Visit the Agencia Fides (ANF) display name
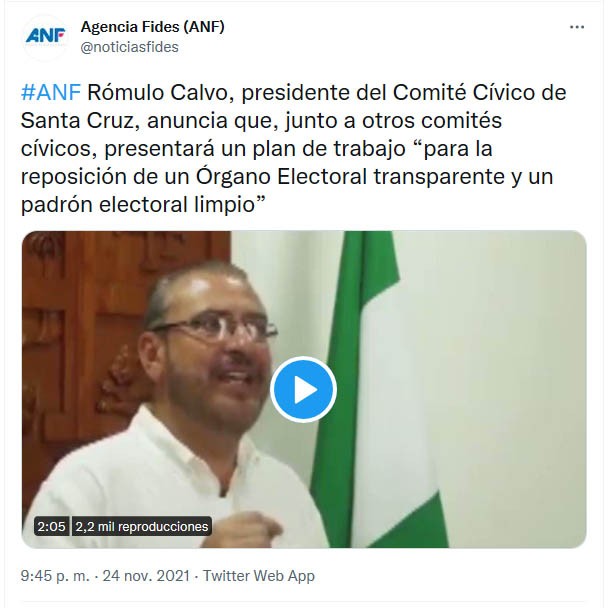Viewport: 612px width, 608px height. pyautogui.click(x=153, y=27)
